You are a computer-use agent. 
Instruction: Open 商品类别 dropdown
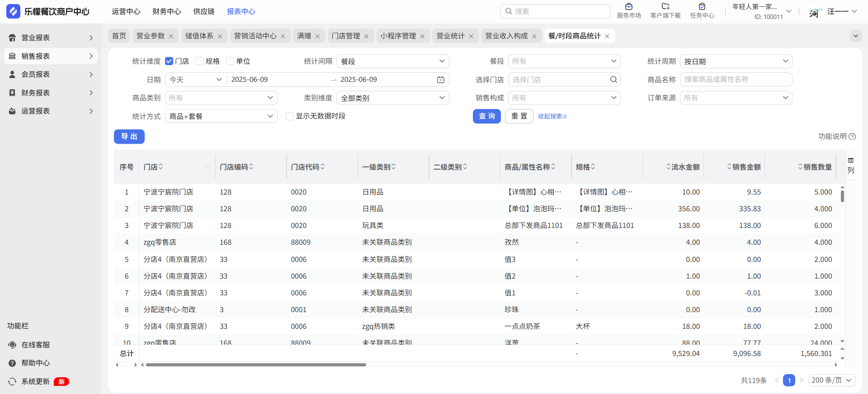click(221, 98)
